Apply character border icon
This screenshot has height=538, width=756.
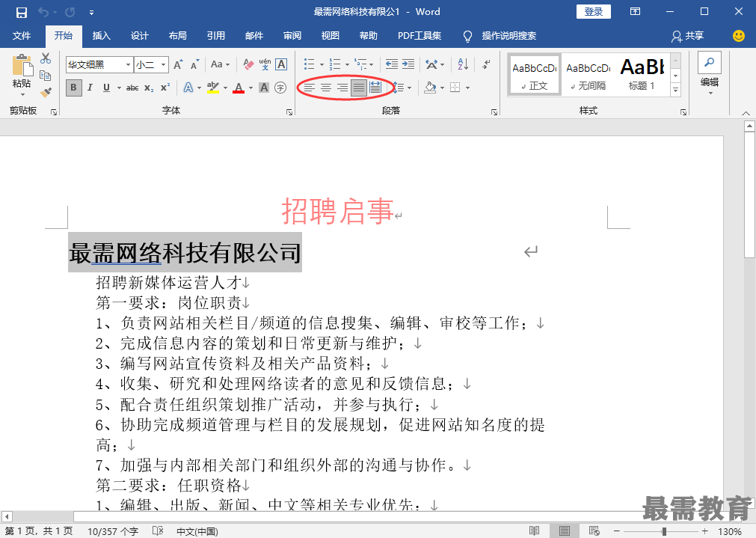tap(281, 64)
